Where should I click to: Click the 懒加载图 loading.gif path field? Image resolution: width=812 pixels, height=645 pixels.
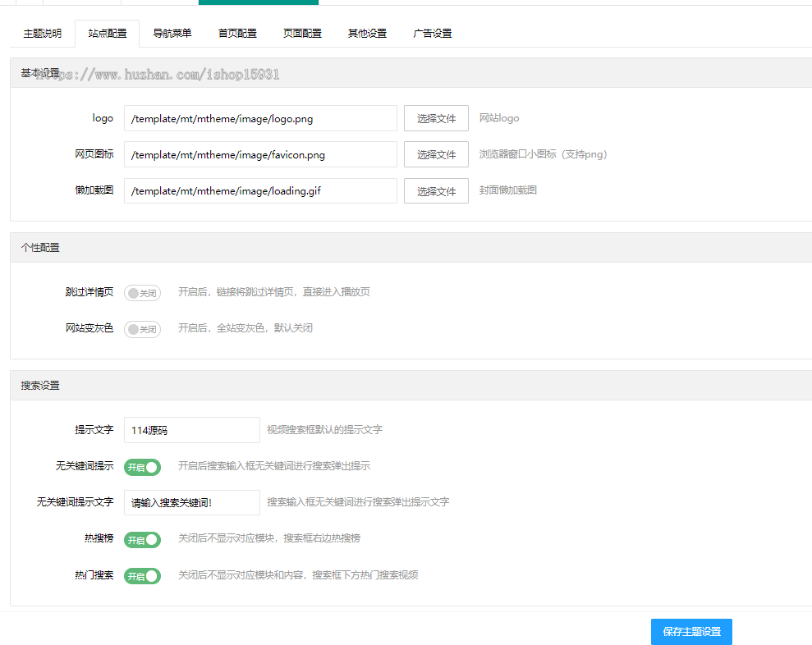(260, 191)
